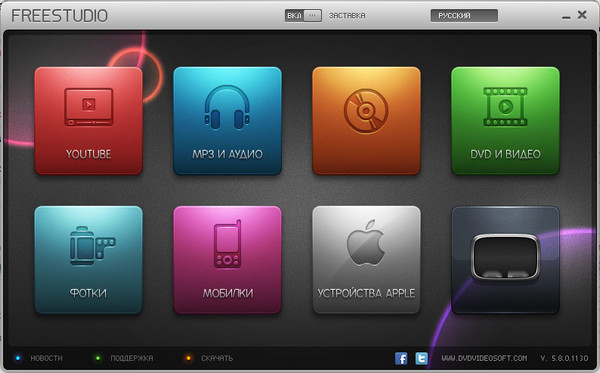Viewport: 600px width, 373px height.
Task: Close the Free Studio window
Action: (x=582, y=15)
